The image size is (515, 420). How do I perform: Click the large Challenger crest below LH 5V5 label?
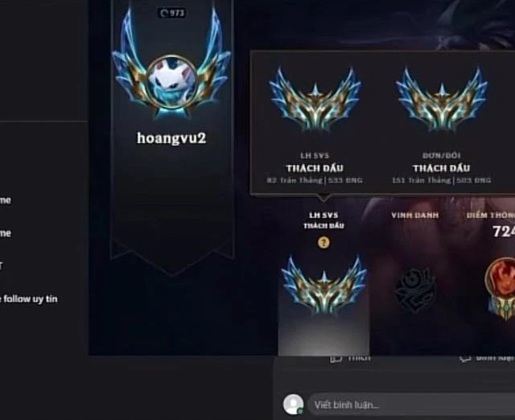point(323,285)
